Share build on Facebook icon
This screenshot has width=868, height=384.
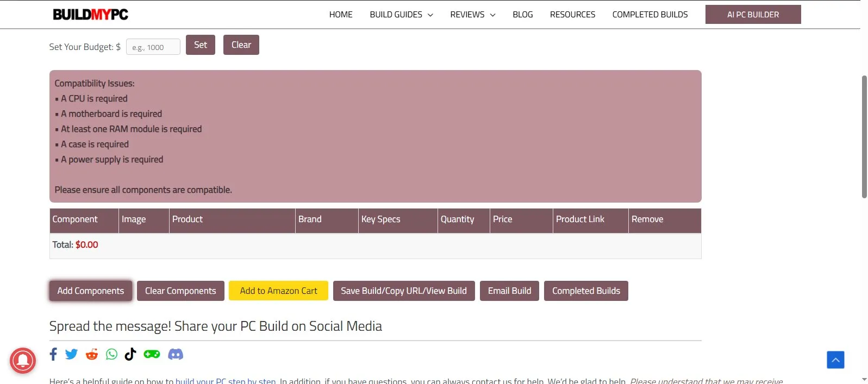(x=53, y=355)
